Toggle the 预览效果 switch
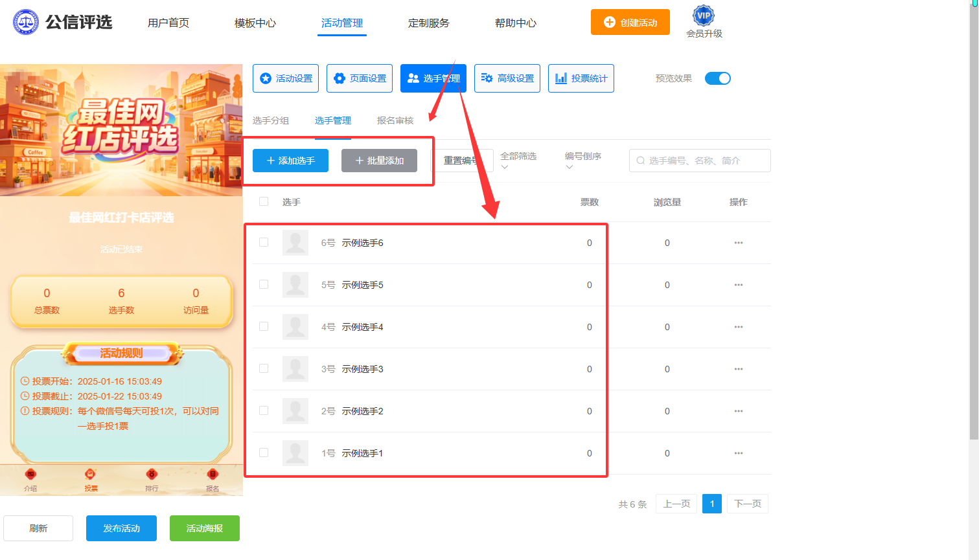The width and height of the screenshot is (979, 560). pyautogui.click(x=718, y=78)
